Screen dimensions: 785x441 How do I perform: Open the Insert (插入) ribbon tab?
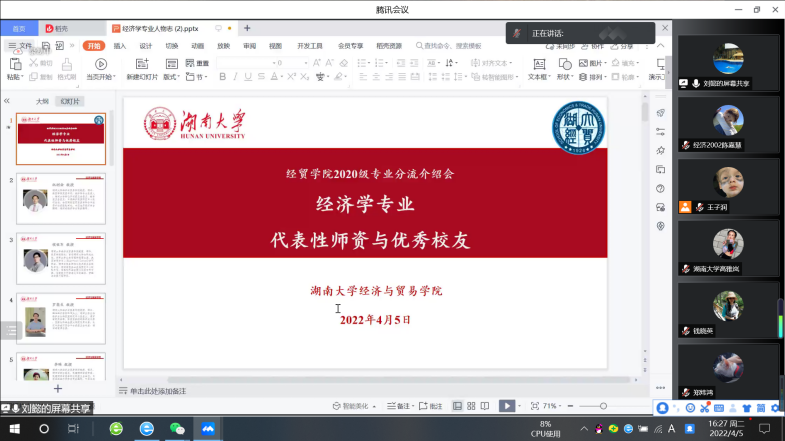click(x=120, y=46)
